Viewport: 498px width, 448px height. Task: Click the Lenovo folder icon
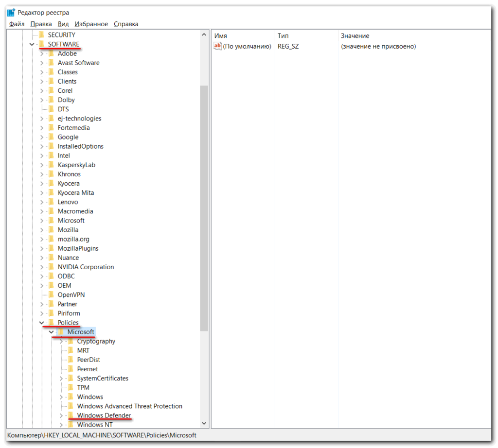[52, 202]
